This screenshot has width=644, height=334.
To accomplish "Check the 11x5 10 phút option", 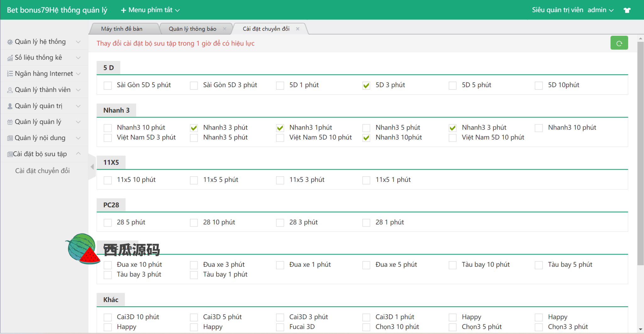I will [108, 180].
